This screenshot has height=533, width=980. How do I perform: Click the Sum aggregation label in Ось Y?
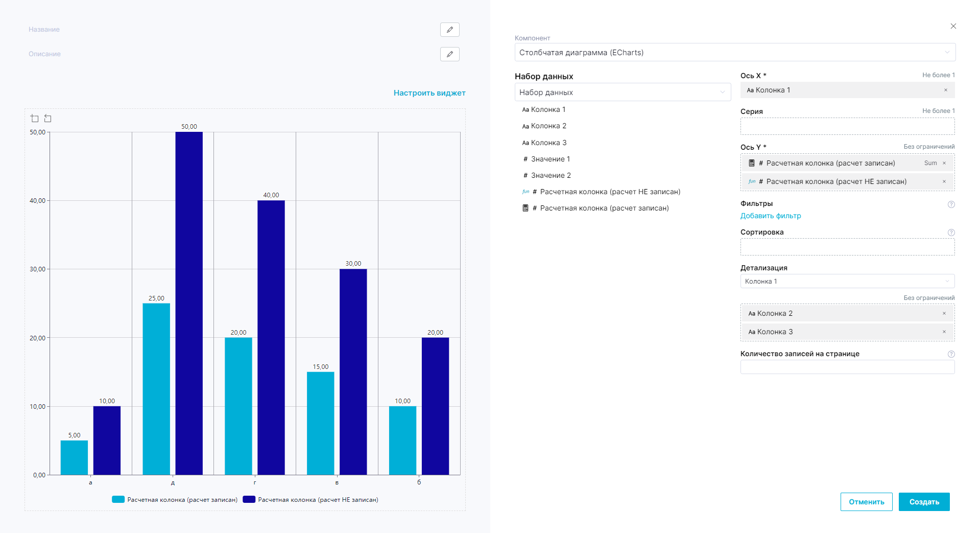(930, 164)
